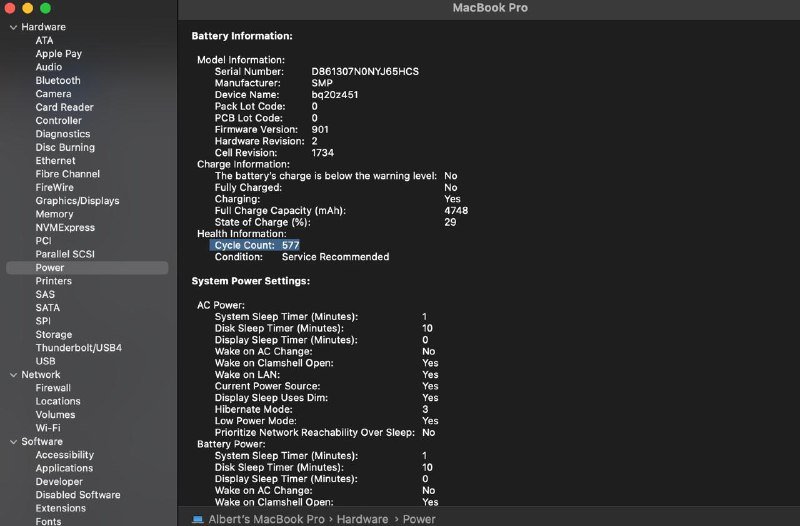The height and width of the screenshot is (526, 800).
Task: Click the System Power Settings heading
Action: click(x=251, y=281)
